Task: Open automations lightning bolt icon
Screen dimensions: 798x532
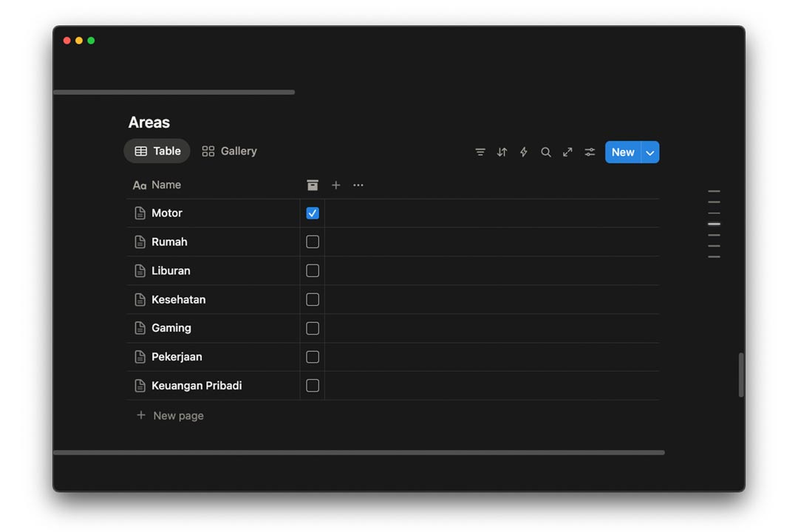Action: point(524,152)
